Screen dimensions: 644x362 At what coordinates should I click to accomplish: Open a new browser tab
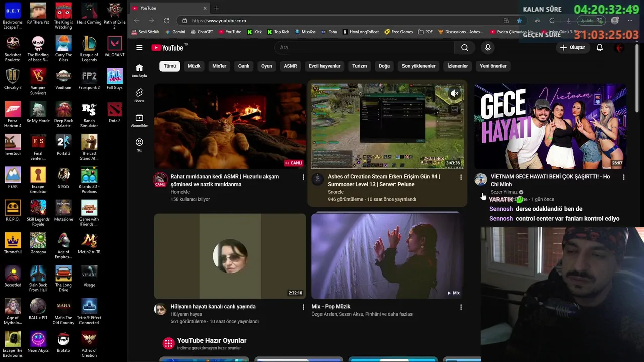click(216, 8)
